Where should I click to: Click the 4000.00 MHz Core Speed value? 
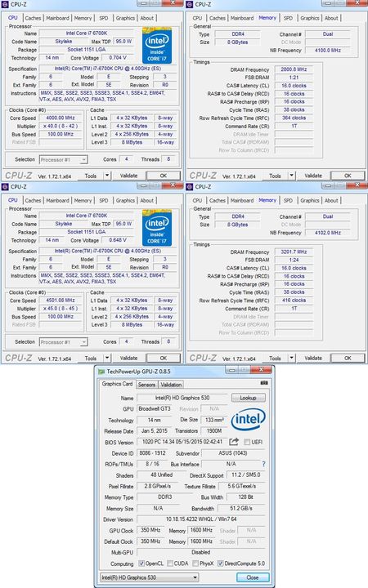(x=61, y=118)
